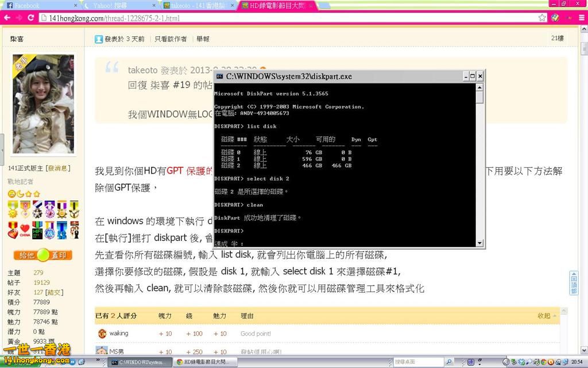The image size is (588, 368).
Task: Switch to the Yahoo! 搜尋 tab
Action: pos(115,5)
